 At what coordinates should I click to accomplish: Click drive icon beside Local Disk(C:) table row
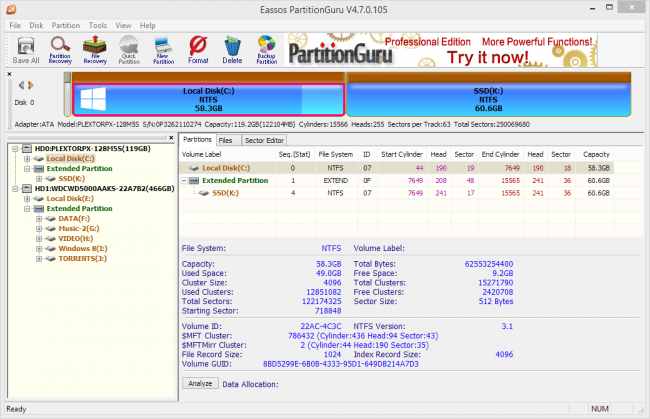(194, 168)
